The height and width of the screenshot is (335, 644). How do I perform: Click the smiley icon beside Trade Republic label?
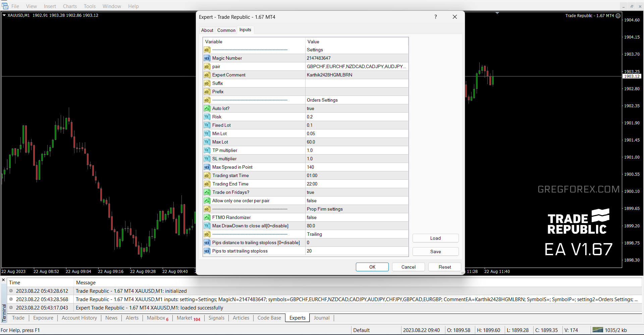pyautogui.click(x=618, y=16)
